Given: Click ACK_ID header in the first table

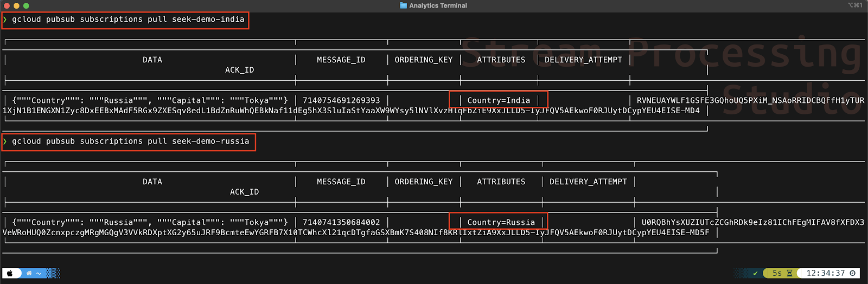Looking at the screenshot, I should (239, 70).
